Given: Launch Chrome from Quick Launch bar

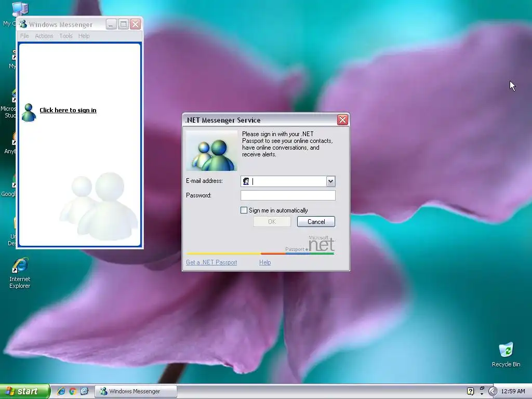Looking at the screenshot, I should [x=73, y=391].
